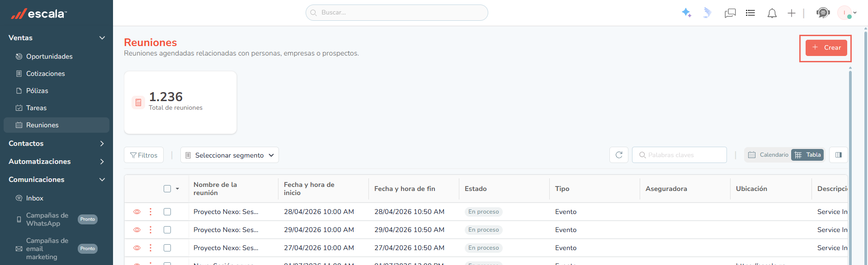Viewport: 868px width, 265px height.
Task: Open the Seleccionar segmento dropdown
Action: pos(230,155)
